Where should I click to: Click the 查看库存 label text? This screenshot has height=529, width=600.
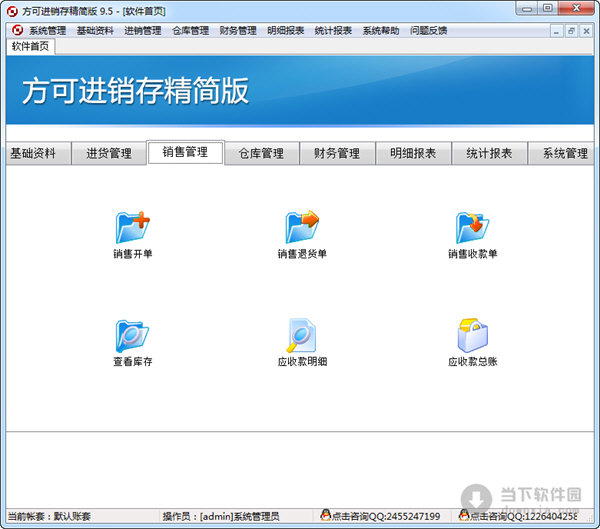132,362
